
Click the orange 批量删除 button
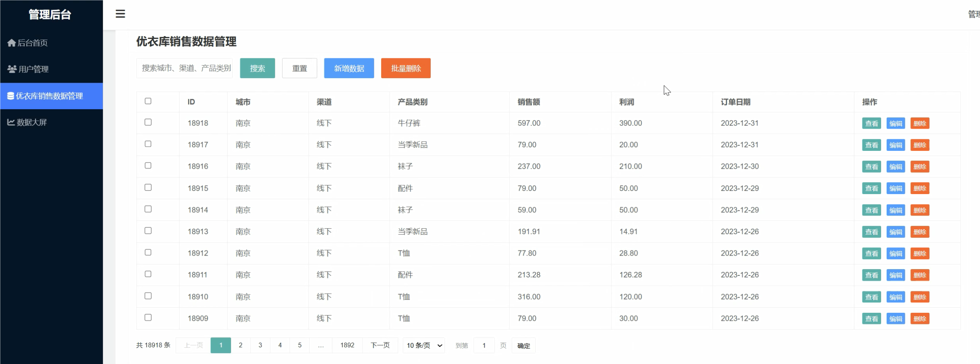click(x=406, y=68)
